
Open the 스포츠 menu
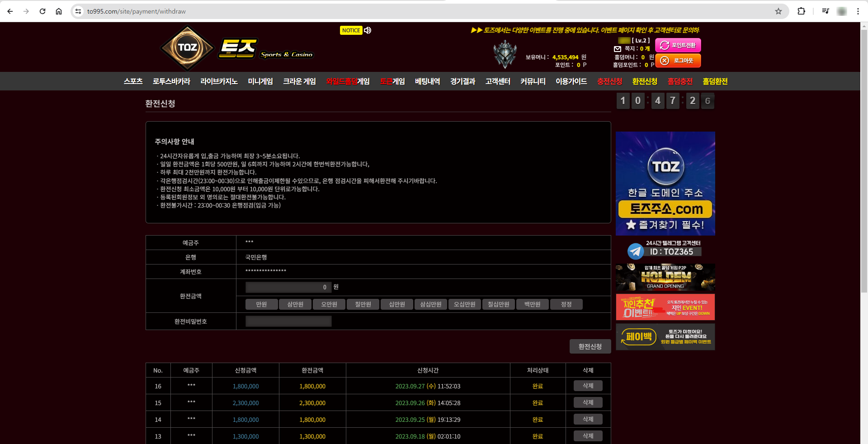point(133,81)
